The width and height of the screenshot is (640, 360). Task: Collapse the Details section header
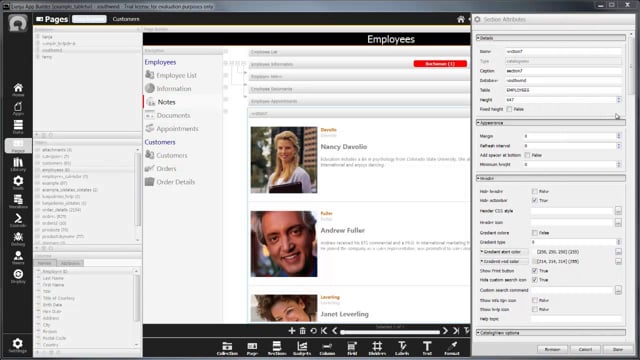[x=551, y=38]
